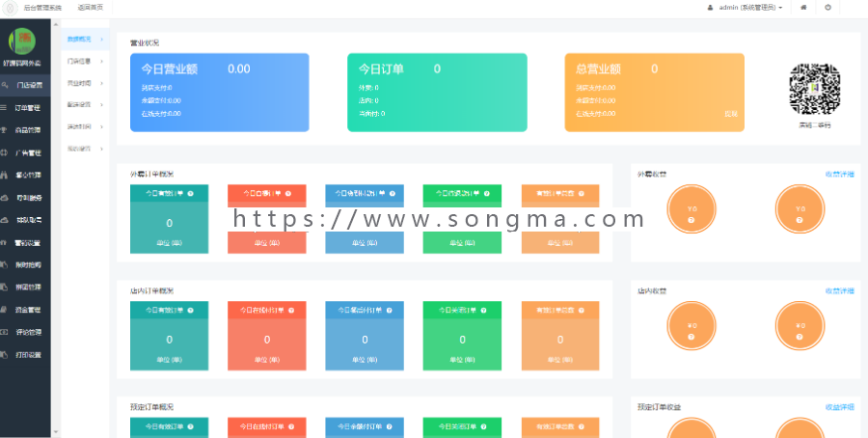Click the 呼叫服务 cloud icon
The image size is (868, 438).
coord(4,198)
